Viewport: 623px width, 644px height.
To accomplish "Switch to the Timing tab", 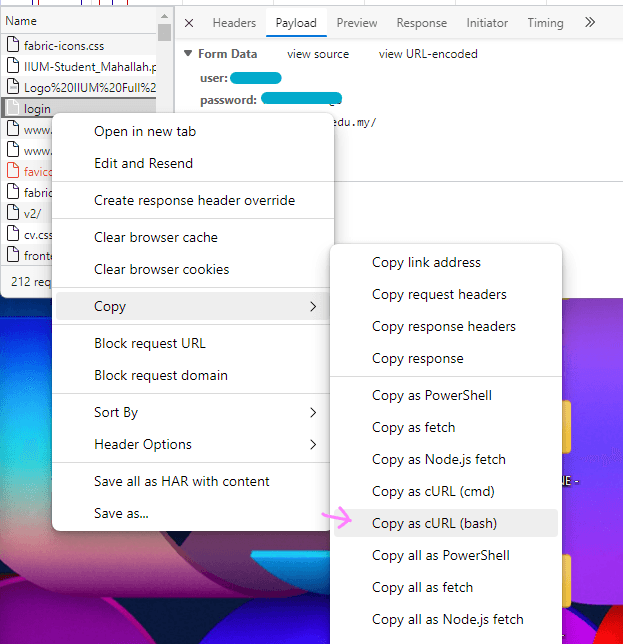I will coord(545,23).
